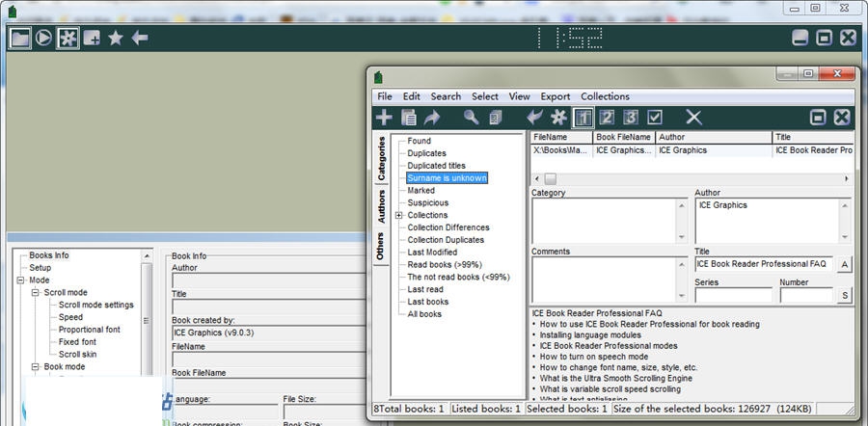Screen dimensions: 868x426
Task: Click the A button beside Title field
Action: pos(845,264)
